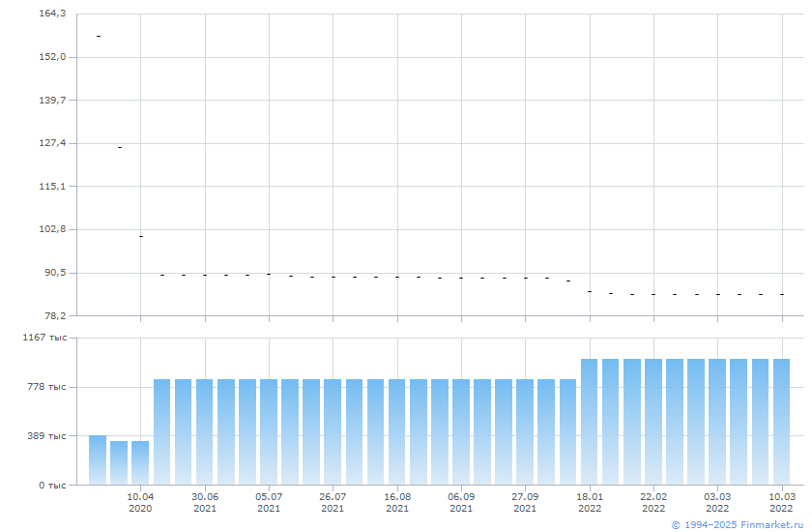The height and width of the screenshot is (532, 812).
Task: Click the 102,8 price axis label
Action: click(x=52, y=229)
